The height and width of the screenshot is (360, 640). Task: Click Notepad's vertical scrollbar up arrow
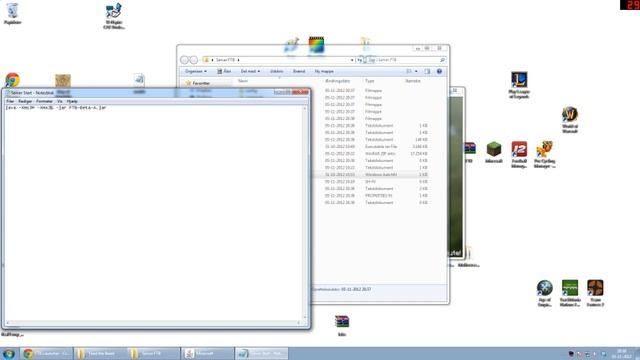pyautogui.click(x=305, y=108)
